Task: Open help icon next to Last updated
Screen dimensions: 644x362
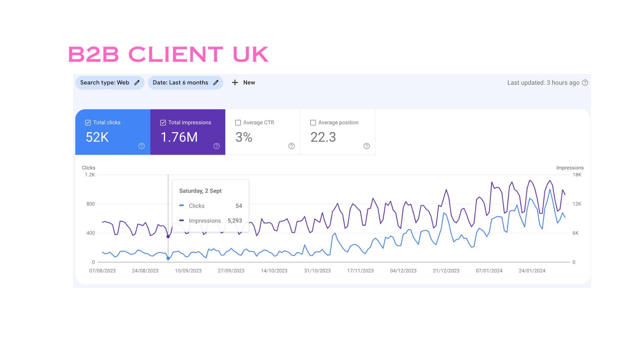Action: (585, 83)
